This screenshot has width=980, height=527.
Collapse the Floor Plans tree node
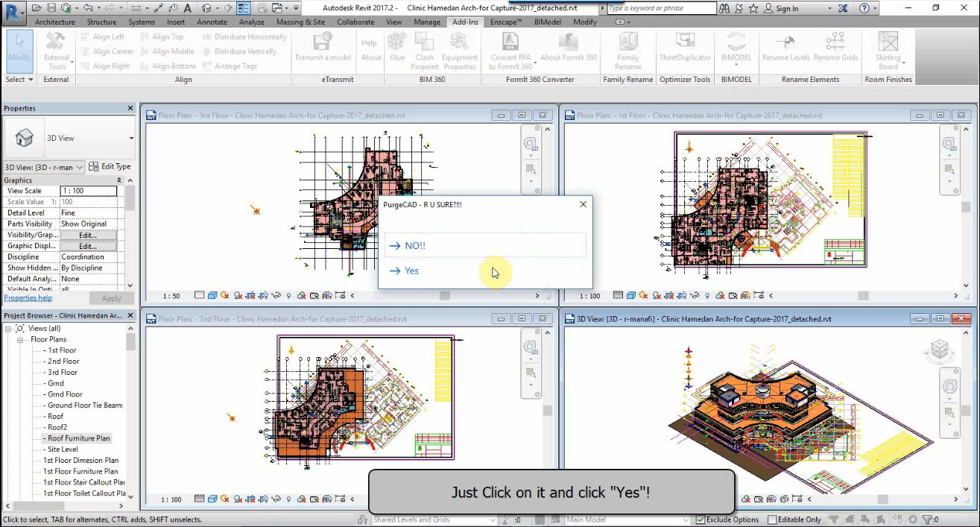(21, 340)
